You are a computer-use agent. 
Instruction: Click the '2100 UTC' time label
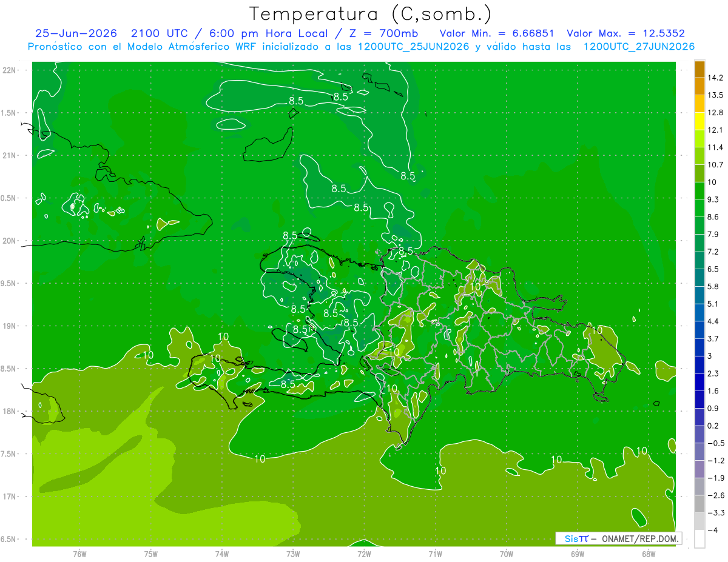coord(160,33)
